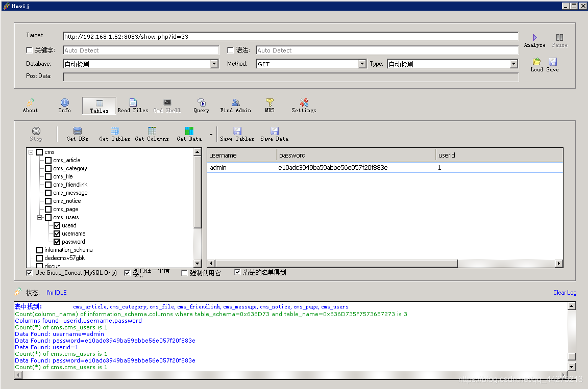Image resolution: width=588 pixels, height=389 pixels.
Task: Open the Read Files section
Action: point(133,106)
